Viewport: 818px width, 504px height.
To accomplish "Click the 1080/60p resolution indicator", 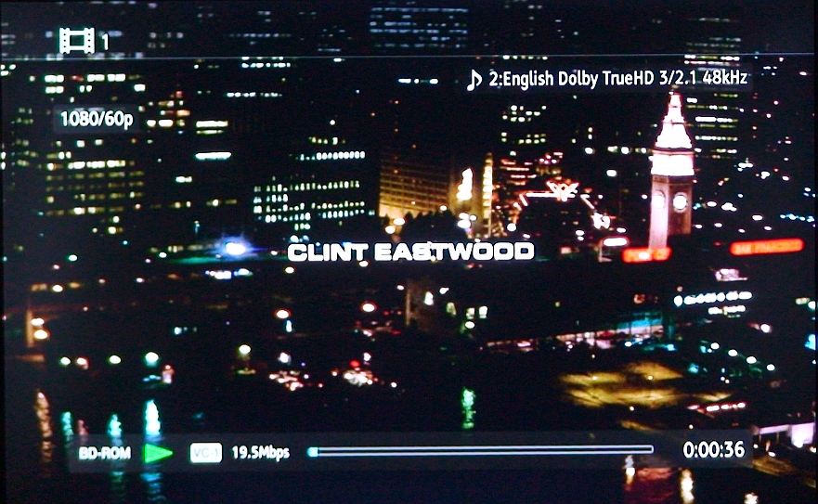I will [x=97, y=119].
